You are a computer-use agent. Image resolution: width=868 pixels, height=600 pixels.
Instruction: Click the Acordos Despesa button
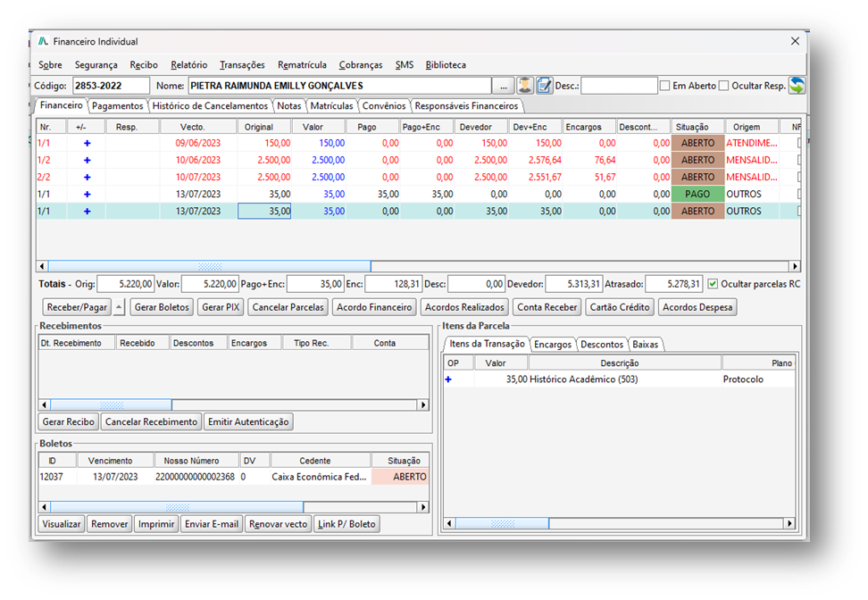click(697, 307)
